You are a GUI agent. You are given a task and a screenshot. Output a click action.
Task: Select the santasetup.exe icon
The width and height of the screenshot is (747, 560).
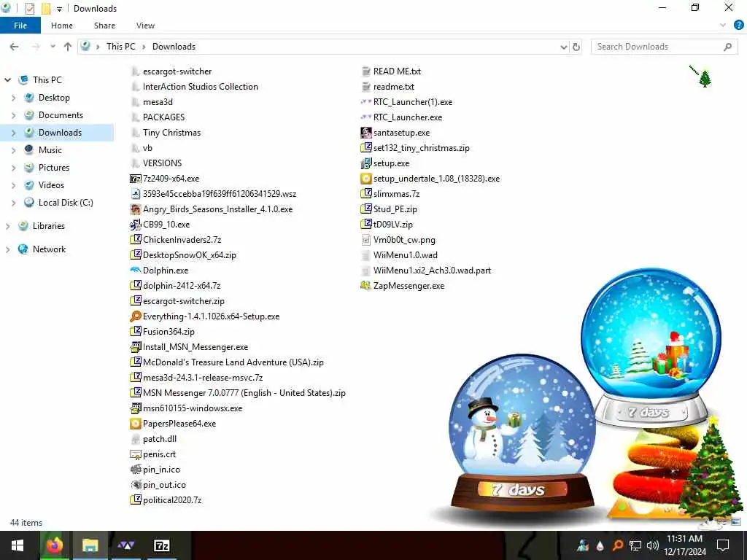pyautogui.click(x=366, y=133)
